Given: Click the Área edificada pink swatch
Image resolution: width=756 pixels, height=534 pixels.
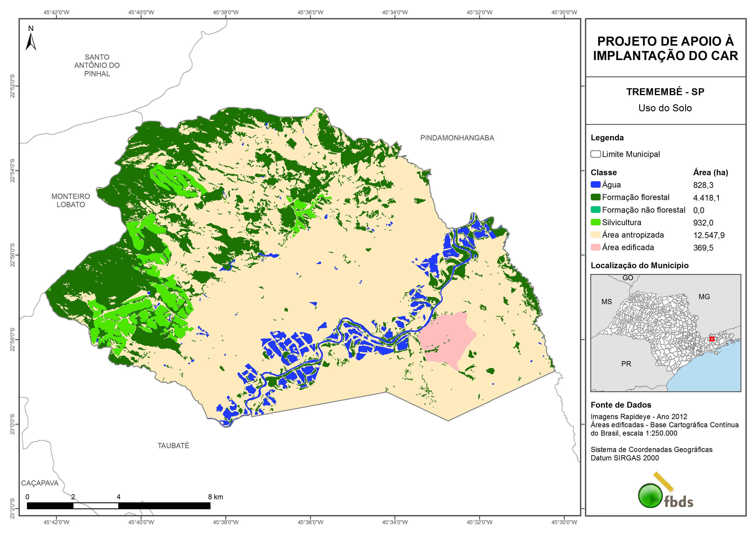Looking at the screenshot, I should point(595,247).
